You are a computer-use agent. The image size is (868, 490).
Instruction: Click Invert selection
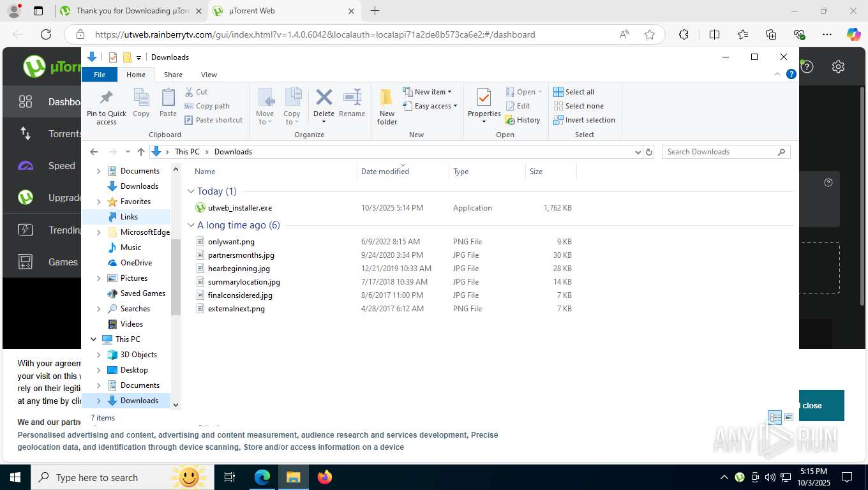click(x=584, y=120)
